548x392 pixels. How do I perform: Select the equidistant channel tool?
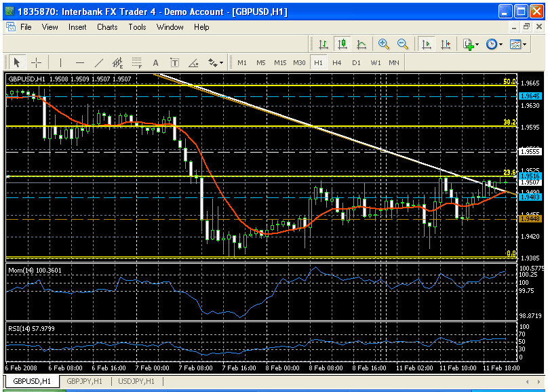tap(117, 62)
